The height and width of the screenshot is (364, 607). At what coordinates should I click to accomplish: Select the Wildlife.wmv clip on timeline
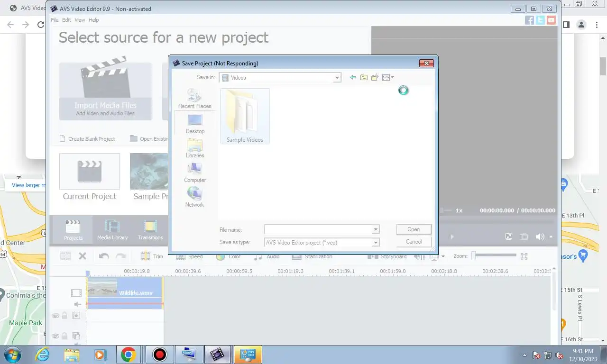point(125,292)
